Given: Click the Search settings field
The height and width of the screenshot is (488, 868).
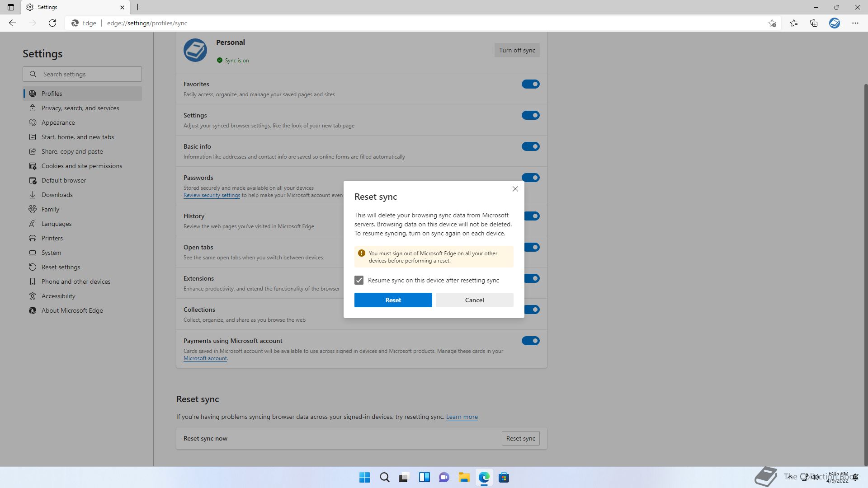Looking at the screenshot, I should pos(82,74).
